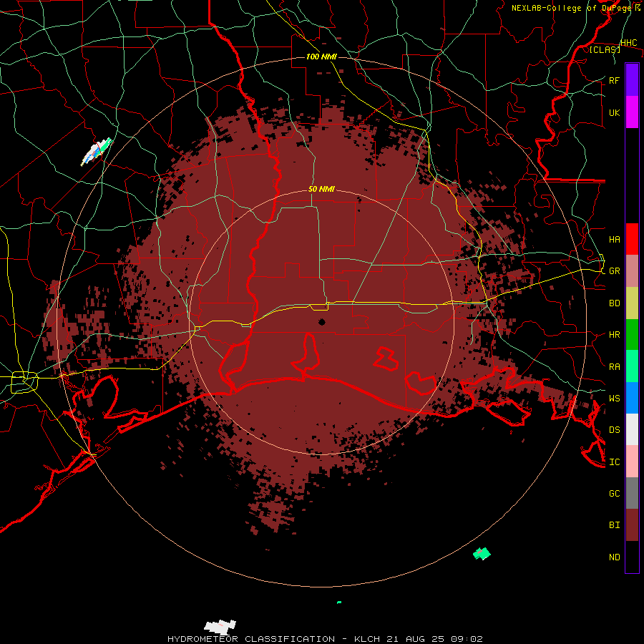Click the brown BI biological swatch

click(x=632, y=525)
